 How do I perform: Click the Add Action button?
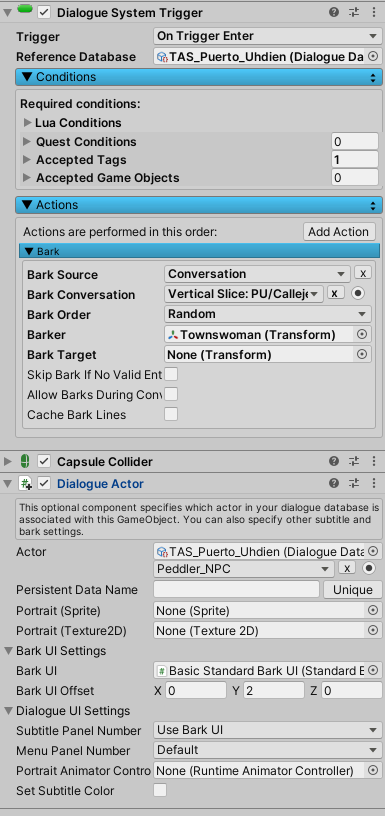point(339,232)
